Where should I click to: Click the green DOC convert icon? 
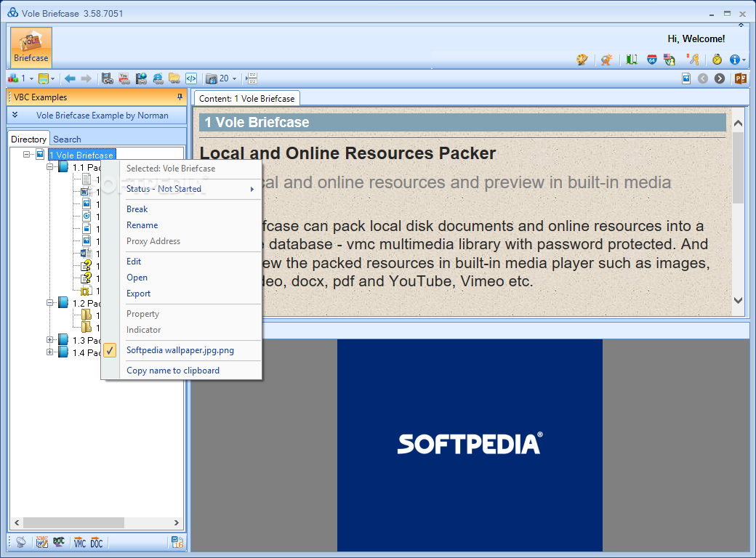[59, 542]
